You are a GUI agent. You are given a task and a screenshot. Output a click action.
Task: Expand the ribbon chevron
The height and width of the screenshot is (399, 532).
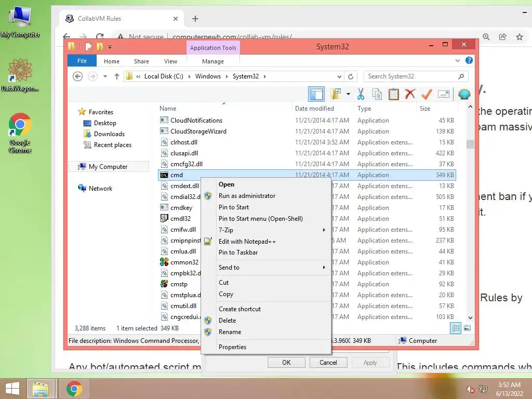(x=457, y=60)
